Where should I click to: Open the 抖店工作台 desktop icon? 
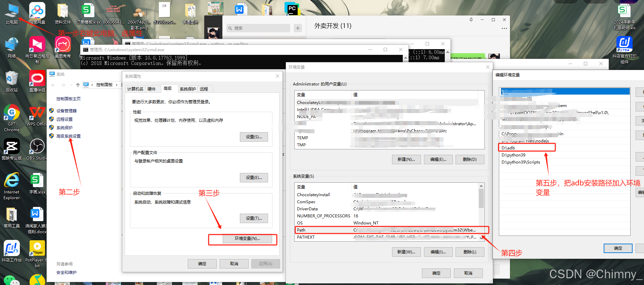click(12, 251)
